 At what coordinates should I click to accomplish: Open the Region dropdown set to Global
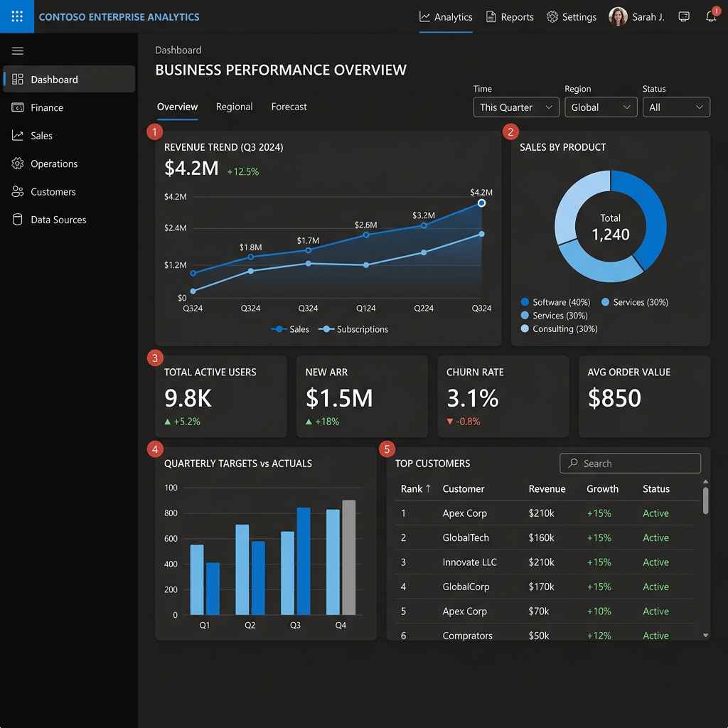(600, 107)
